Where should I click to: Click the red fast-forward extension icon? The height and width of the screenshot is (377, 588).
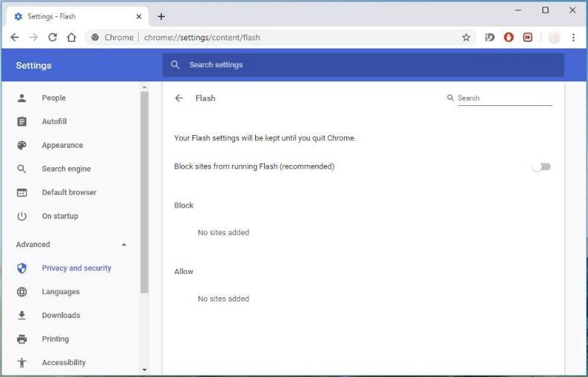pos(528,37)
